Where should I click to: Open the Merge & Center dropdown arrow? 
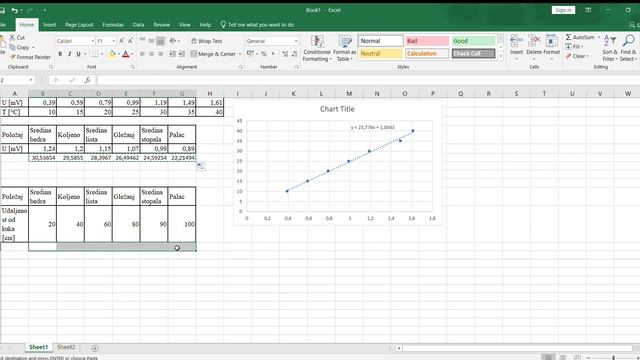[240, 54]
